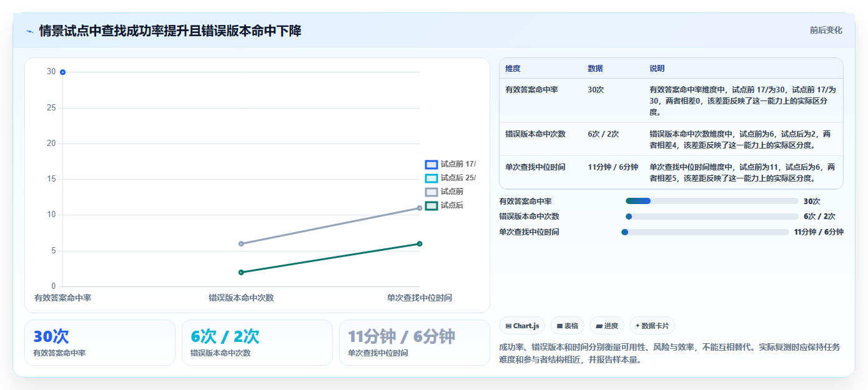868x390 pixels.
Task: Click the 6次 / 2次 value beside the progress bar
Action: 819,217
